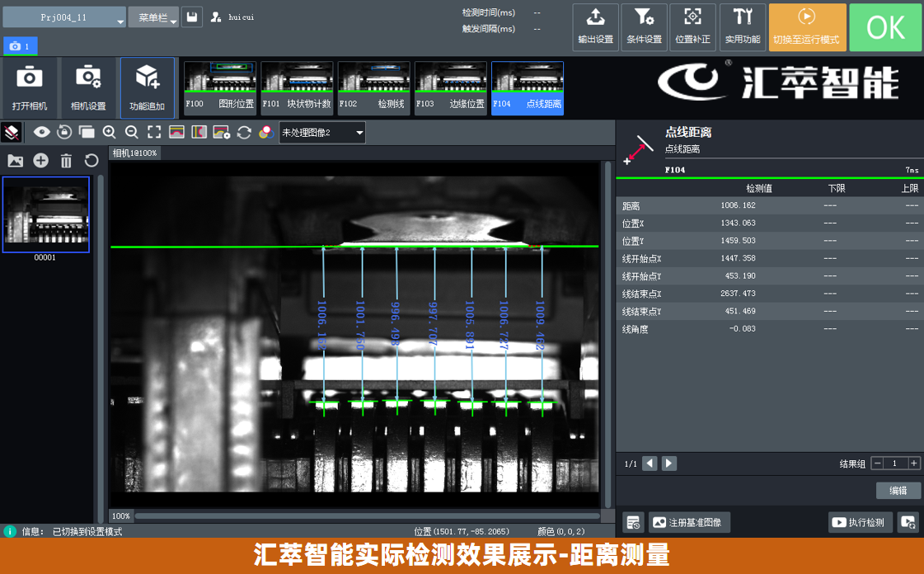Toggle the eye visibility icon in viewer toolbar

[x=40, y=132]
